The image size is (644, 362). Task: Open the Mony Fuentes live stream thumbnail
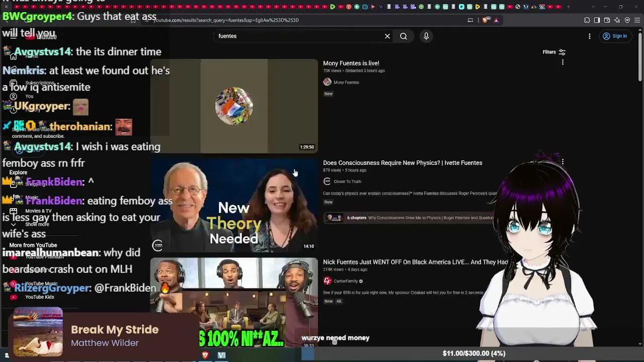pyautogui.click(x=234, y=106)
